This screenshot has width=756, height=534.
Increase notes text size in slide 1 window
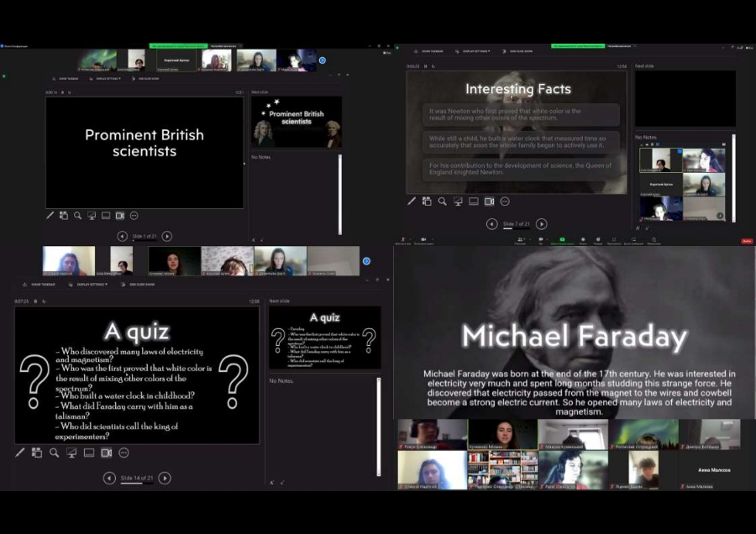point(254,239)
